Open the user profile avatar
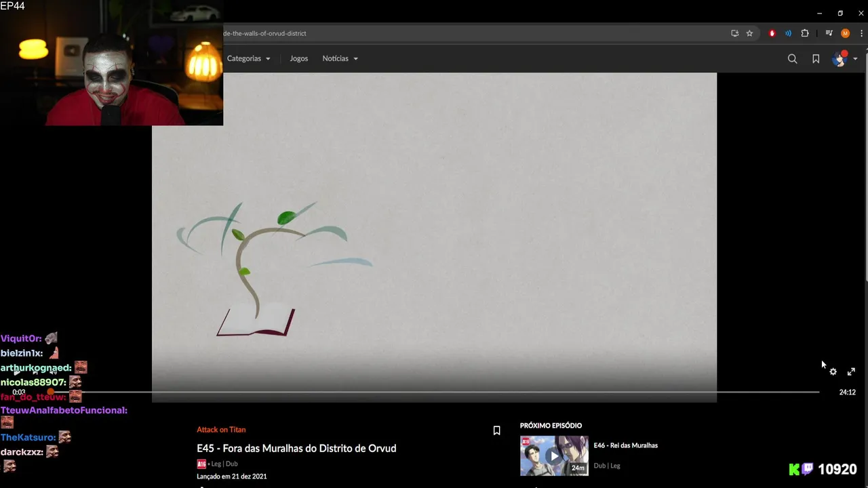868x488 pixels. click(840, 59)
